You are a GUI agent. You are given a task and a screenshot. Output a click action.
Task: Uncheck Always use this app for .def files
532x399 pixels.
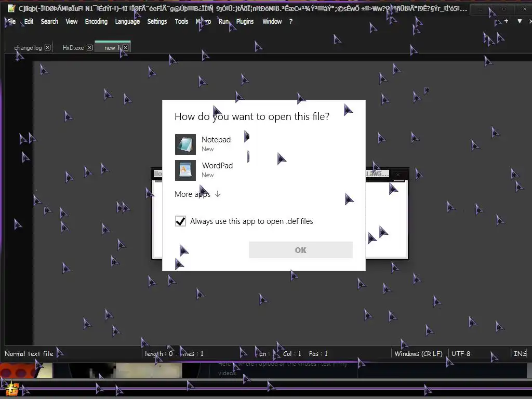coord(180,221)
